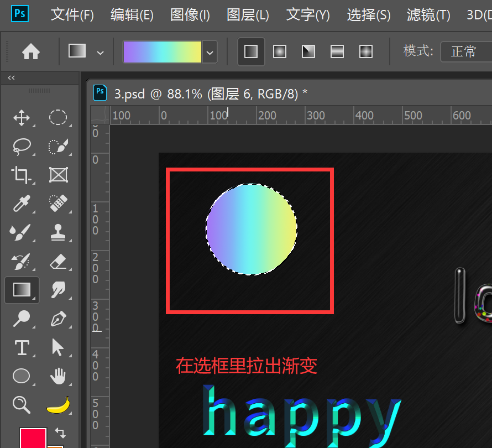This screenshot has height=448, width=492.
Task: Select the Gradient tool in toolbox
Action: click(22, 290)
